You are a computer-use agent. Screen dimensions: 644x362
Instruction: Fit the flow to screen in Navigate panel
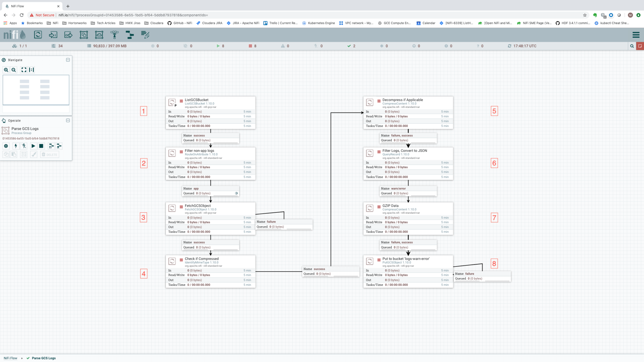point(24,70)
